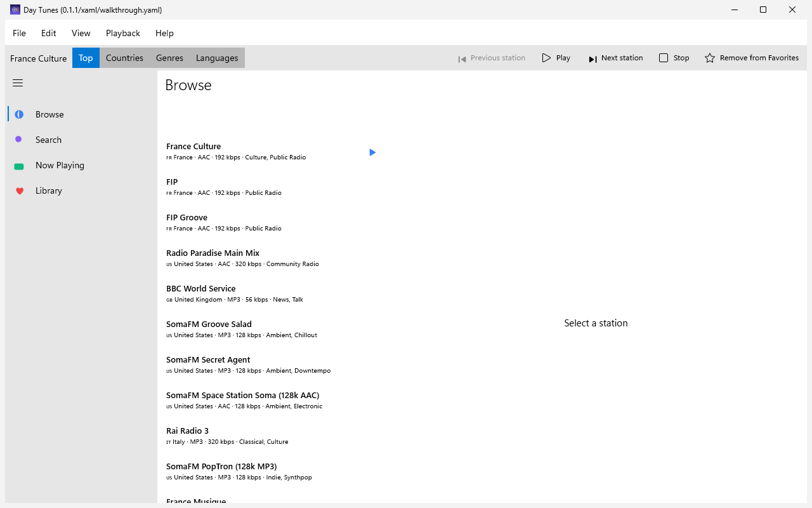Click the Next station label
This screenshot has width=812, height=508.
622,58
